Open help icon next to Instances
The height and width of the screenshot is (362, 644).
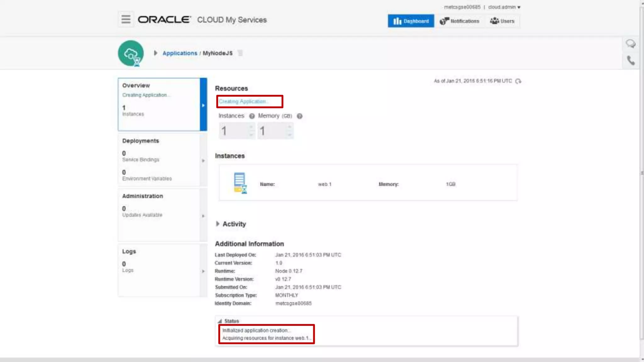(x=252, y=116)
